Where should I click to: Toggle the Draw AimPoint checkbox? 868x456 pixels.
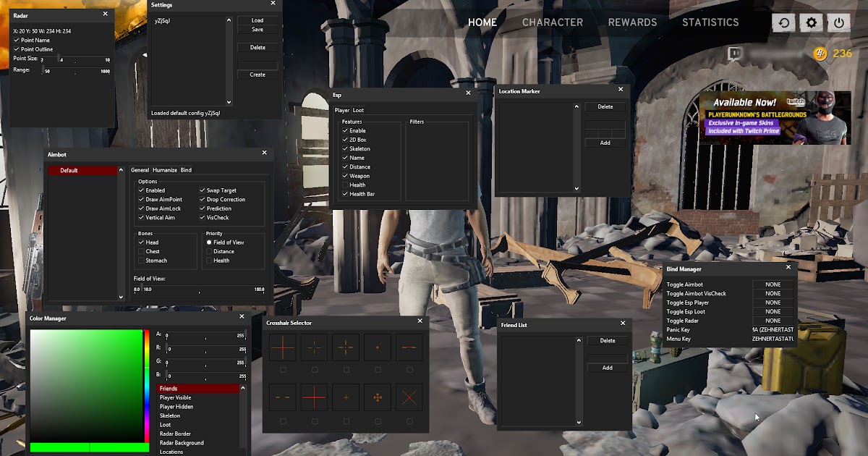(x=141, y=199)
